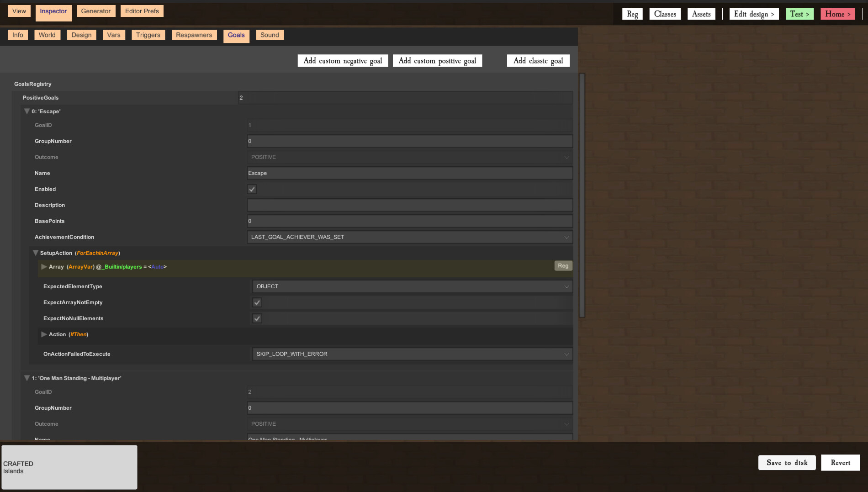This screenshot has width=868, height=492.
Task: Edit the Description field of the Escape goal
Action: pos(409,205)
